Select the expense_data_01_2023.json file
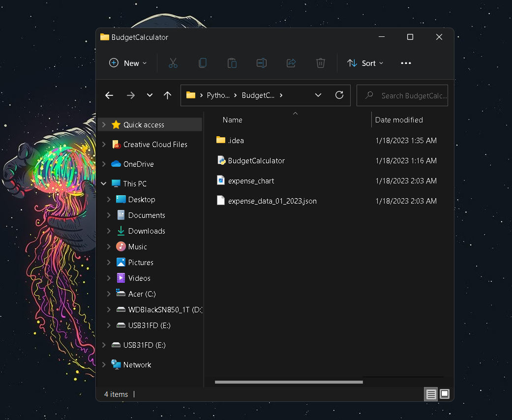Viewport: 512px width, 420px height. tap(272, 201)
